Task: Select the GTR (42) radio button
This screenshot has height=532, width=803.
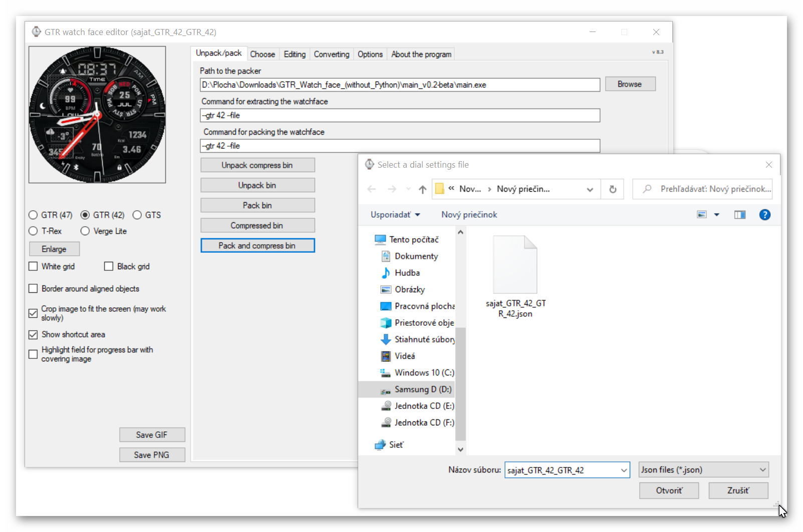Action: 85,215
